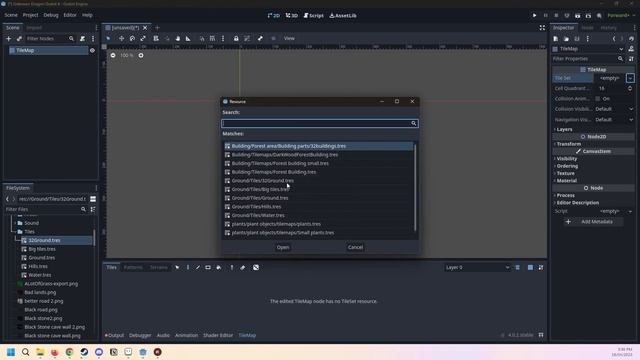Add a new node in Scene dock
Screen dimensions: 640x360
coord(9,38)
